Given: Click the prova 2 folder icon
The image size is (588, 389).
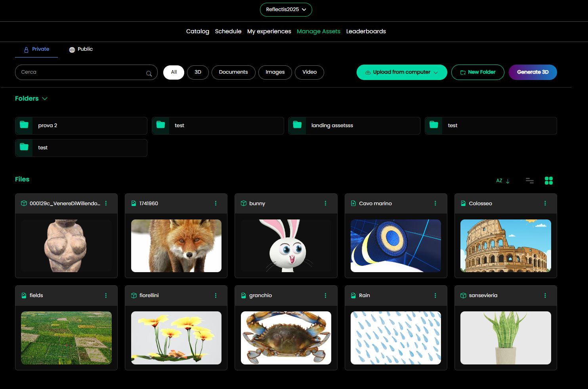Looking at the screenshot, I should click(24, 125).
